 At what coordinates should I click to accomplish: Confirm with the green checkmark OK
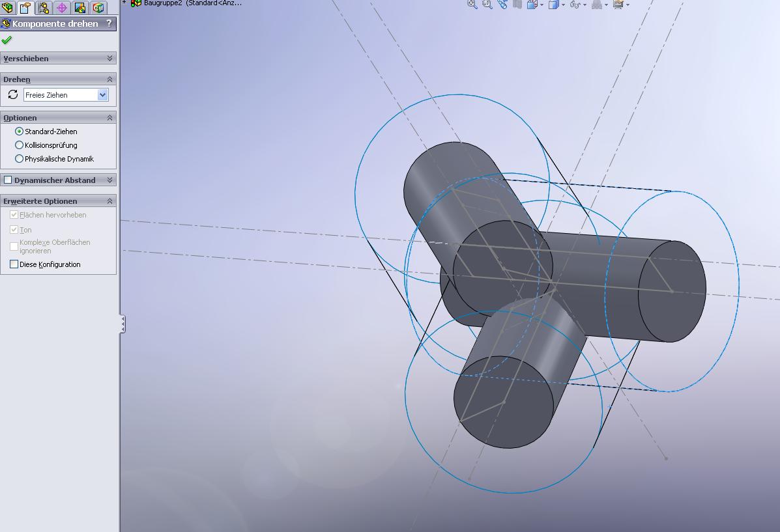tap(7, 40)
